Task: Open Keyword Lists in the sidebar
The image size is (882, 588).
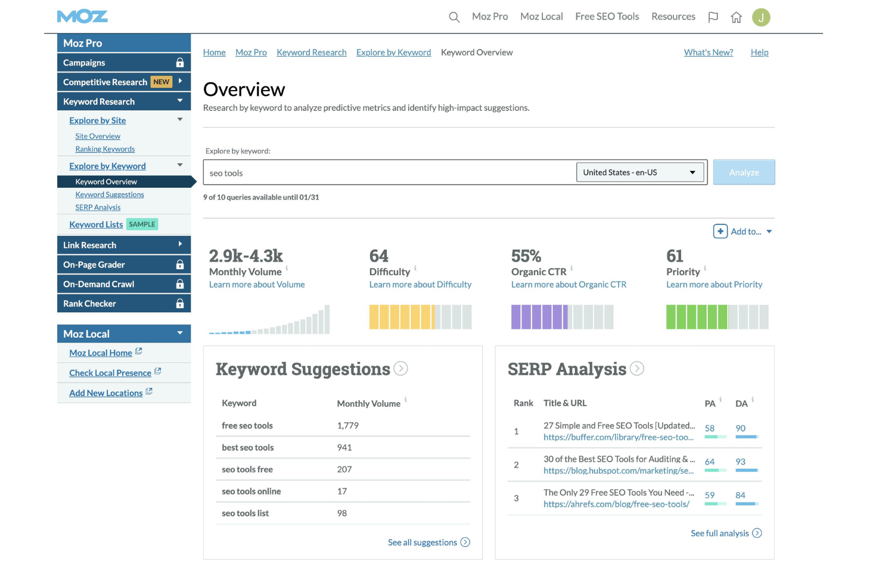Action: (x=96, y=225)
